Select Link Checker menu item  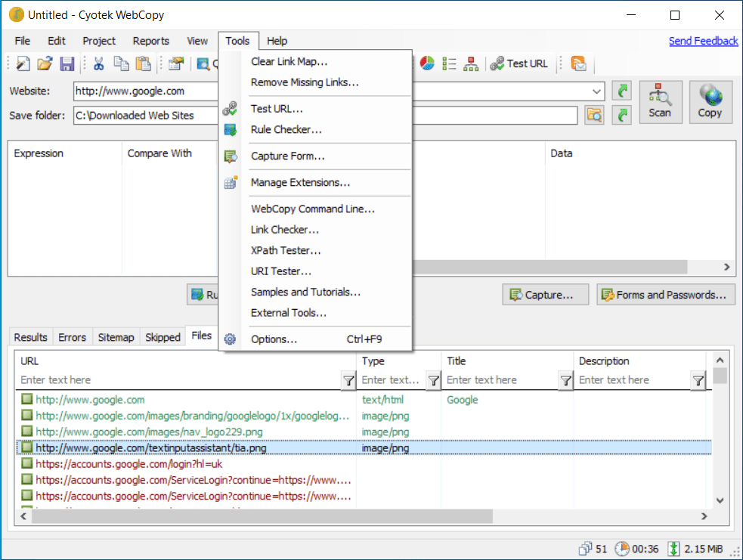315,230
